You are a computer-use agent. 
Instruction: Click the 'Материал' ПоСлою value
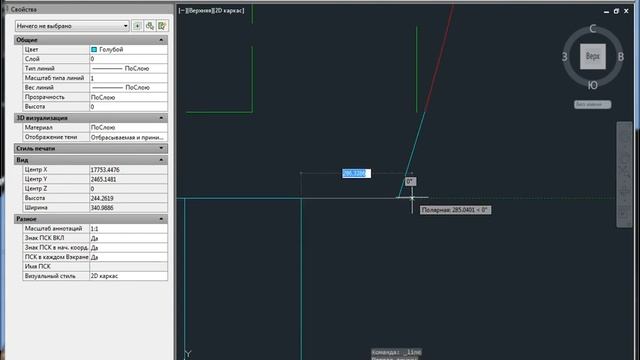(x=128, y=127)
